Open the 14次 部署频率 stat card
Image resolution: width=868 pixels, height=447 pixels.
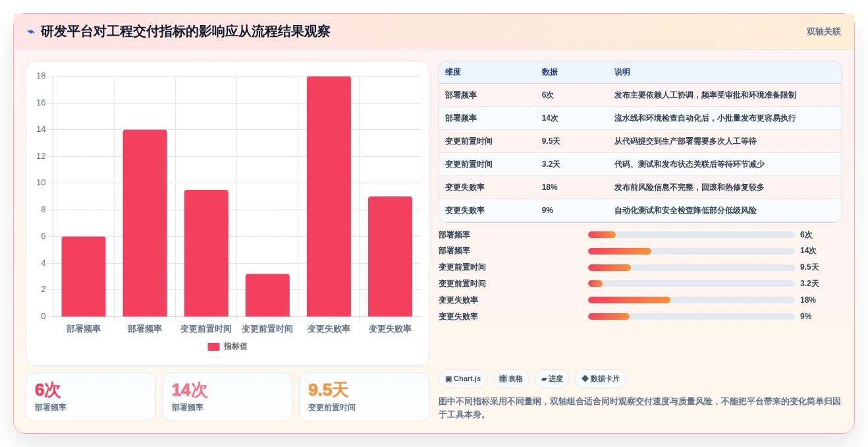[227, 397]
